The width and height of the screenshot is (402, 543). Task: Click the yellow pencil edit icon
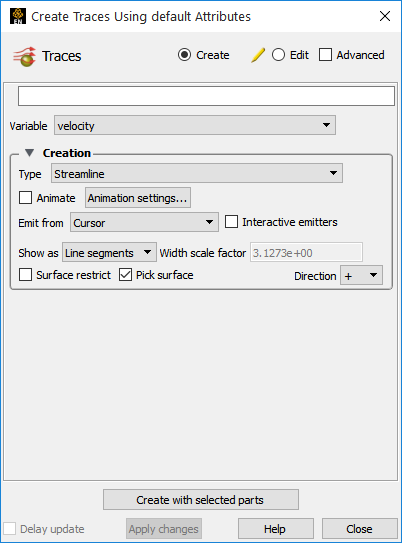(x=258, y=55)
